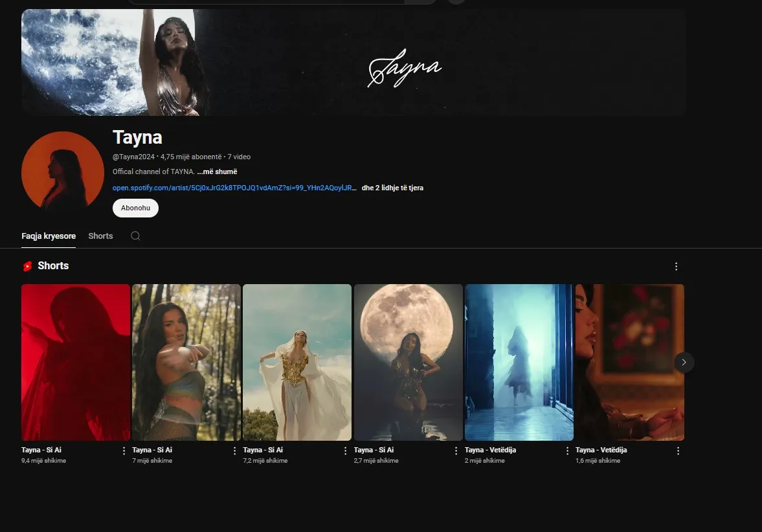The height and width of the screenshot is (532, 762).
Task: Click the Tayna channel name heading
Action: [x=137, y=137]
